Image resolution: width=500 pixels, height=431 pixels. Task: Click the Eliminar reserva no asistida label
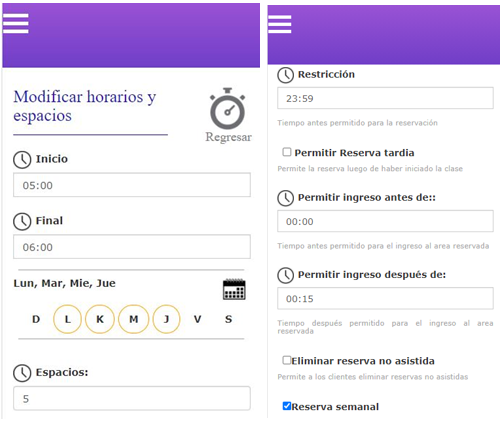tap(363, 361)
